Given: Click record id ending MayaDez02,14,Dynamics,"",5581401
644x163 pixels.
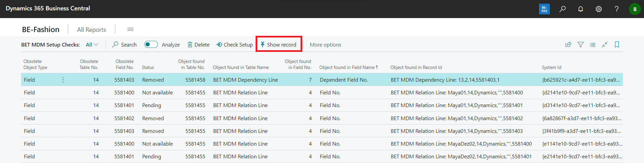Looking at the screenshot, I should (461, 156).
